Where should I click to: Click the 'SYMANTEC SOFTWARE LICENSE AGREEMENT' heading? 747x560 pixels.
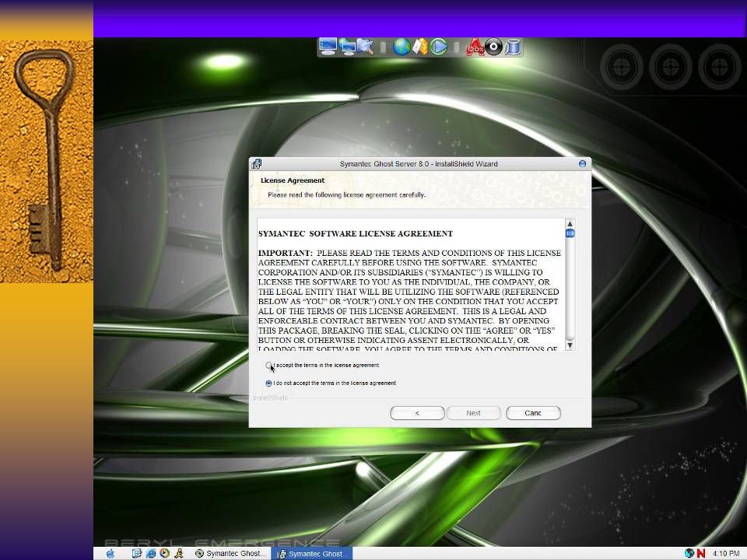pyautogui.click(x=356, y=234)
